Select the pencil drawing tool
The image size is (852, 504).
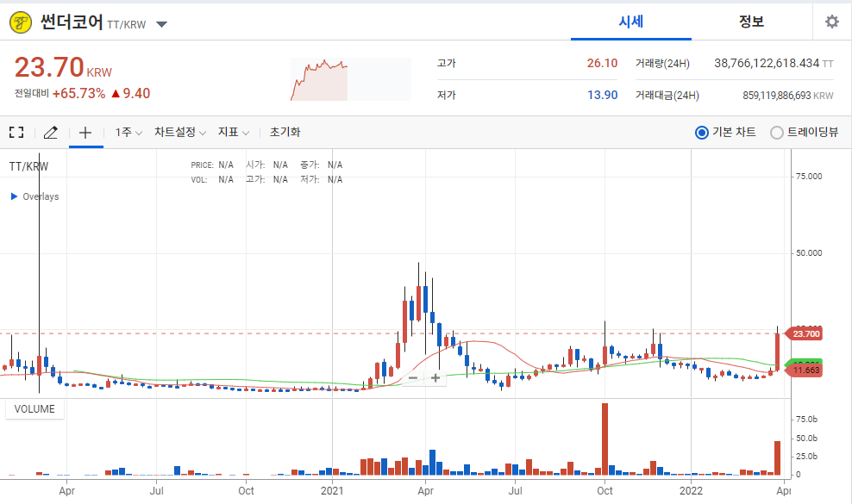tap(51, 132)
